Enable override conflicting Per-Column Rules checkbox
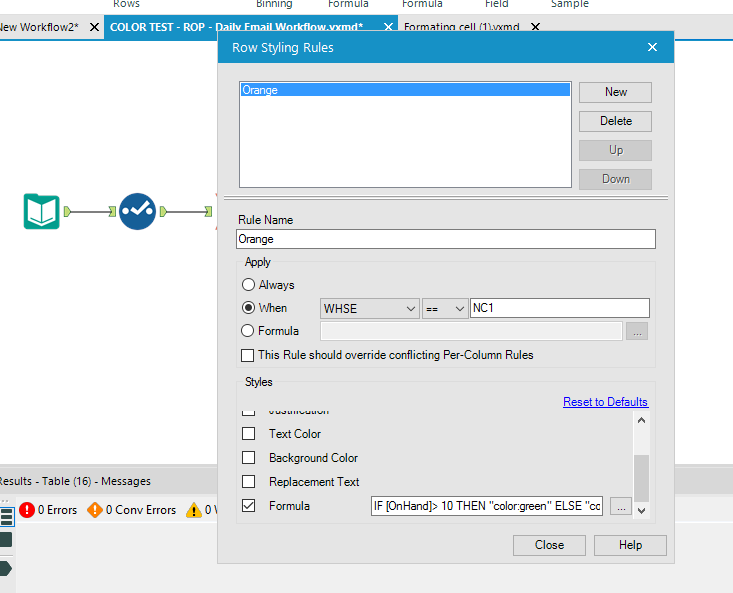Image resolution: width=733 pixels, height=593 pixels. click(247, 355)
